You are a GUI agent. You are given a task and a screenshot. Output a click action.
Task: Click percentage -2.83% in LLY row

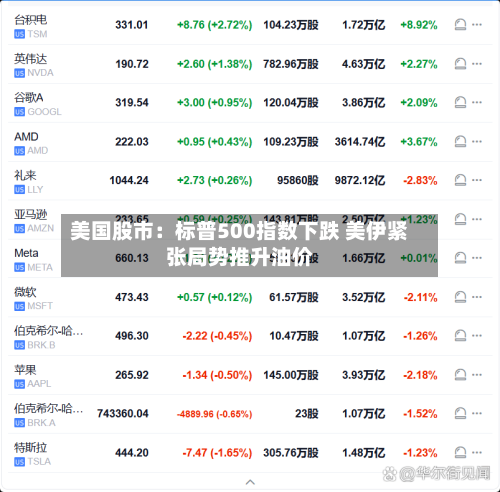click(x=420, y=180)
